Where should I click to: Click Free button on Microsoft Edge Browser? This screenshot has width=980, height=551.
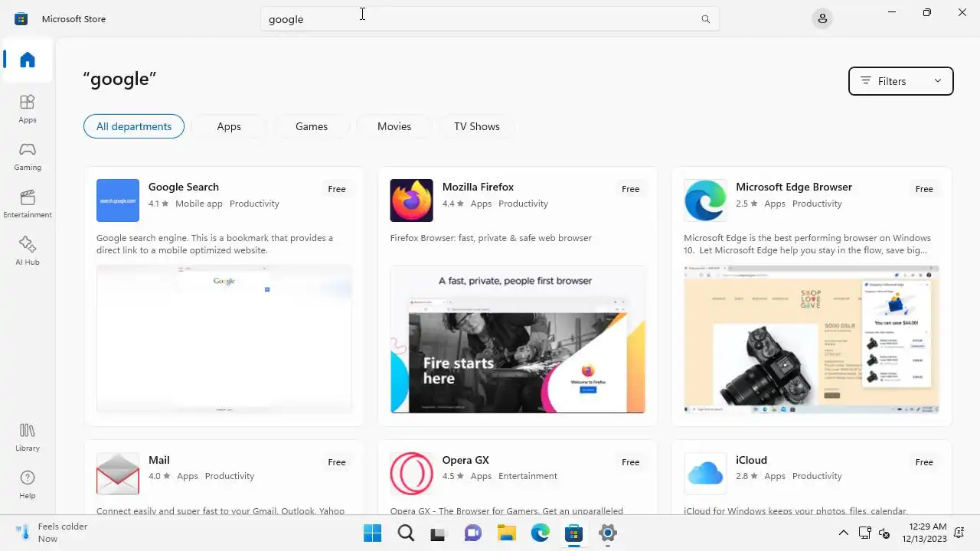924,189
